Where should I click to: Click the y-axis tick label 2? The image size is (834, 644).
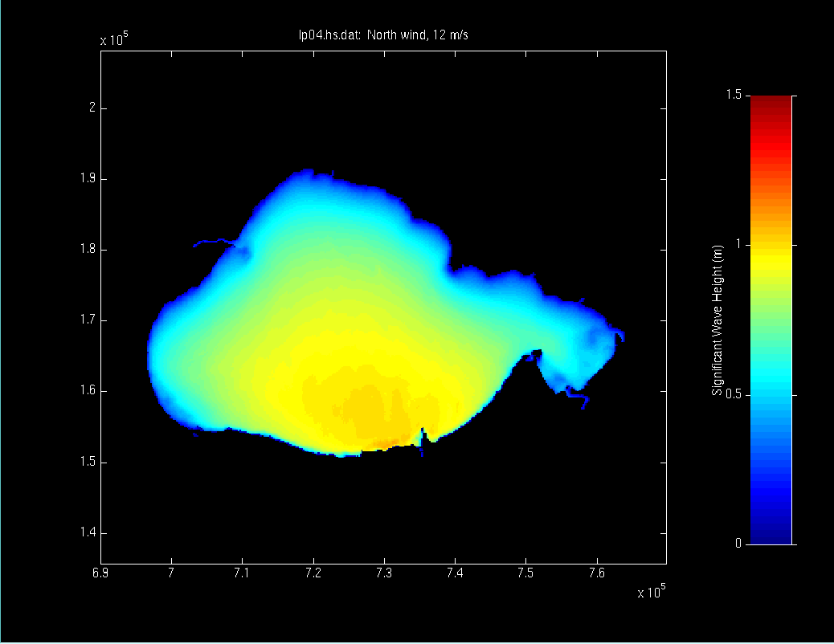point(92,108)
